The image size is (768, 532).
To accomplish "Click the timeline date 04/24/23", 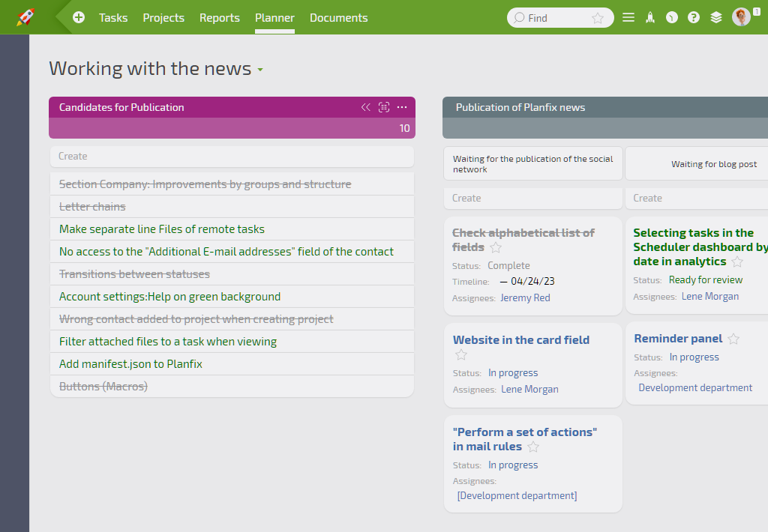I will [532, 282].
